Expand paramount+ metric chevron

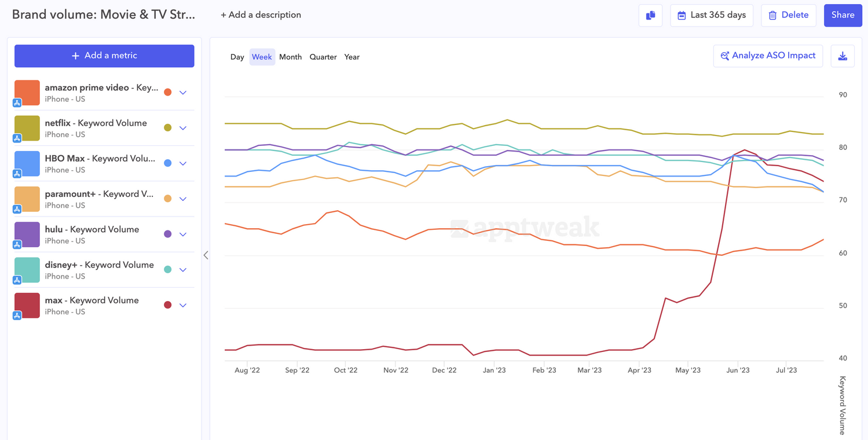pos(183,199)
